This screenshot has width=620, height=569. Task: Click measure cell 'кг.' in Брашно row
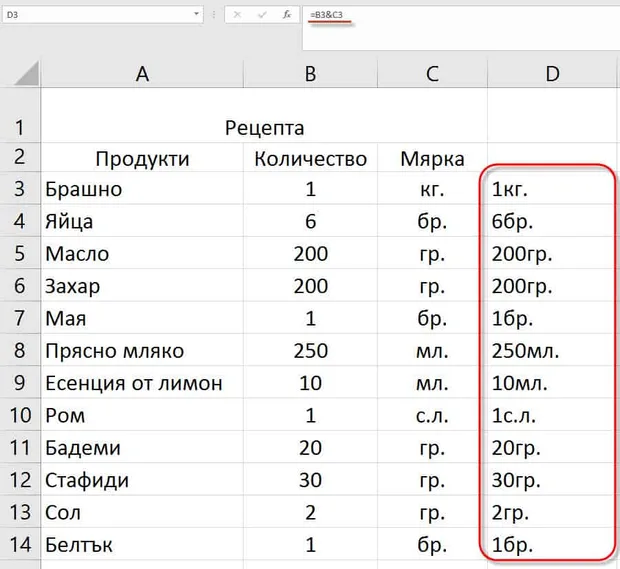(432, 189)
